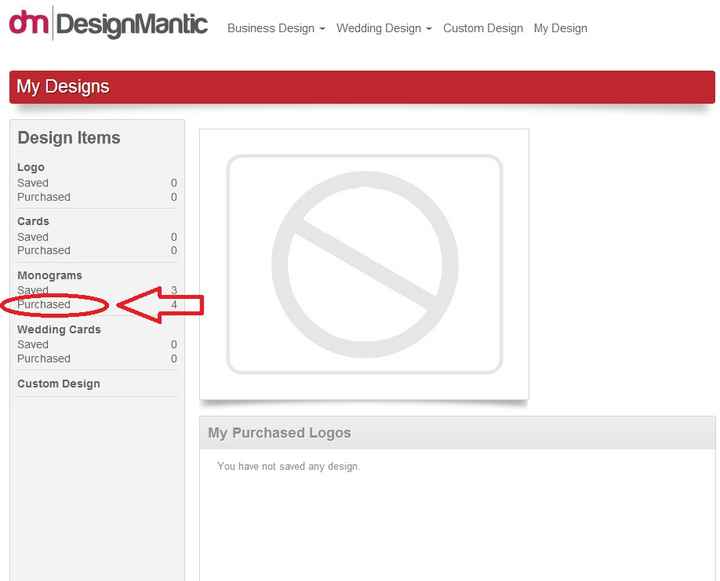Open Purchased under Wedding Cards
Image resolution: width=720 pixels, height=581 pixels.
point(44,359)
